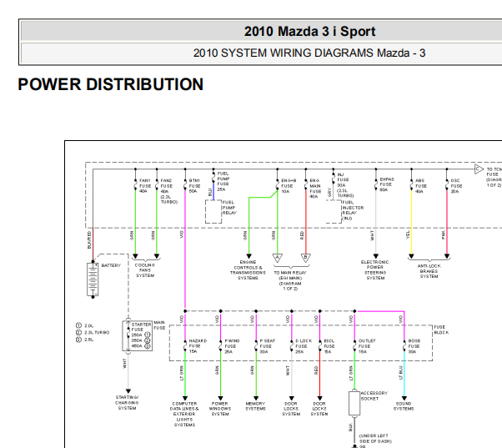The image size is (502, 448).
Task: Click the accessory socket symbol
Action: pyautogui.click(x=354, y=402)
